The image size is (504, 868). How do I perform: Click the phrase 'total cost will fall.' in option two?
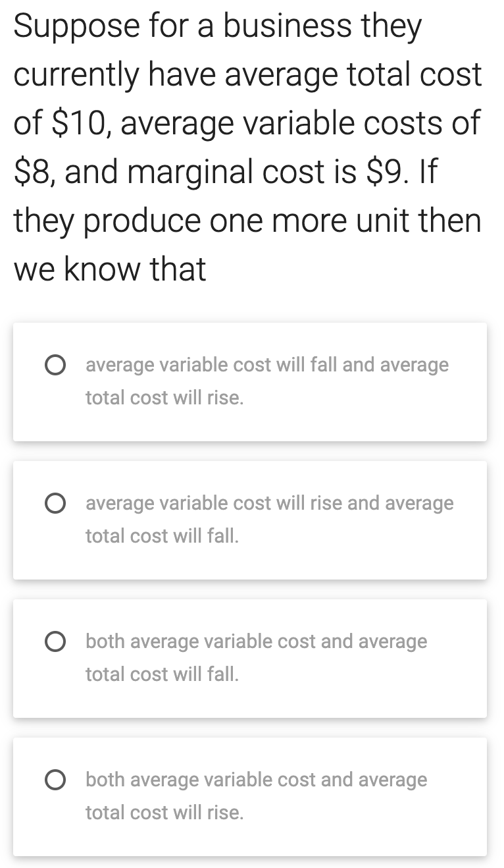[163, 535]
